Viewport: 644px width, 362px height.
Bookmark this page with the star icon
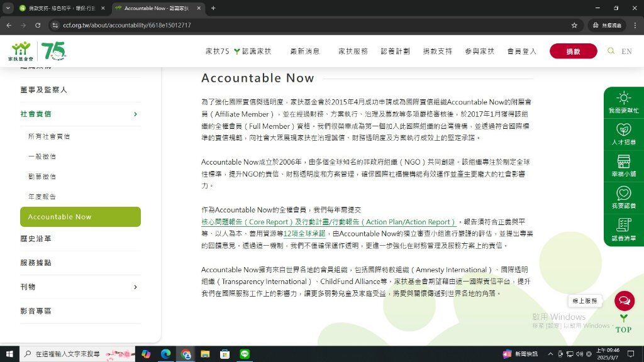(x=574, y=25)
